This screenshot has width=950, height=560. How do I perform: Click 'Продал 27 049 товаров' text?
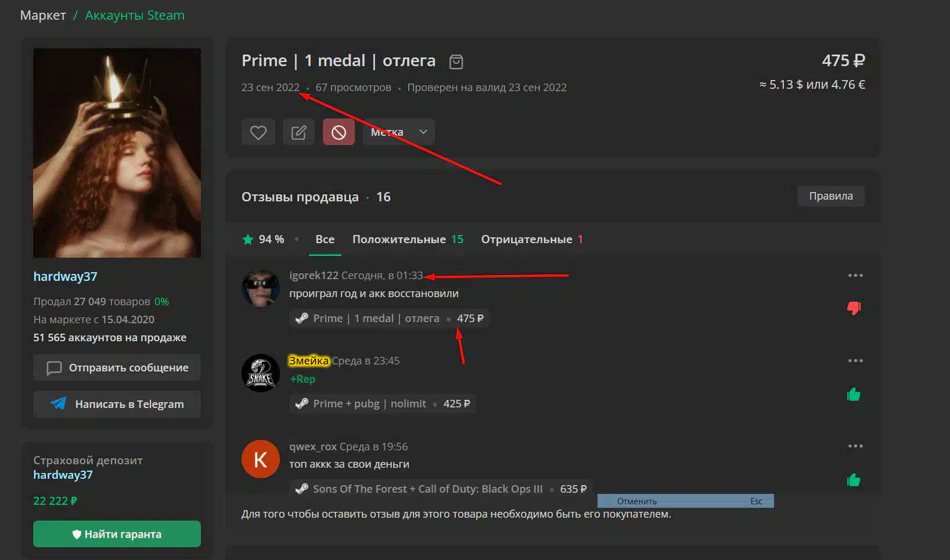[x=92, y=301]
